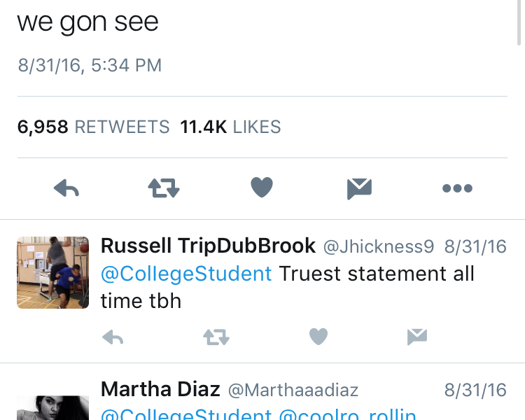
Task: Like Russell TripDubBrook's reply
Action: pyautogui.click(x=318, y=338)
